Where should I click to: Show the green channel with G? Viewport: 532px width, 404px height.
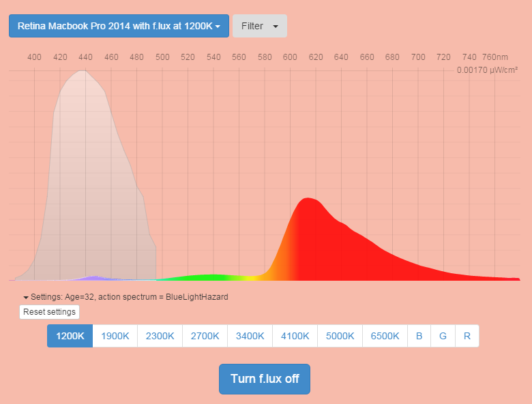[x=443, y=336]
